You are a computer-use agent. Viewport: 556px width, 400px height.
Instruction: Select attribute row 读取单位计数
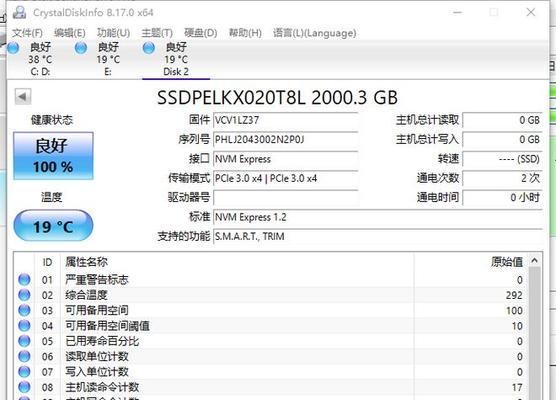[x=271, y=356]
